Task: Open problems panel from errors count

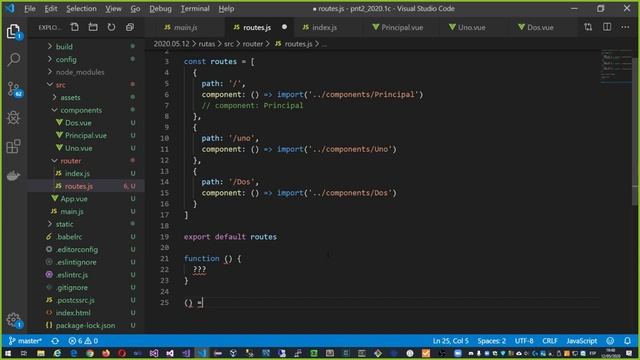Action: click(83, 341)
